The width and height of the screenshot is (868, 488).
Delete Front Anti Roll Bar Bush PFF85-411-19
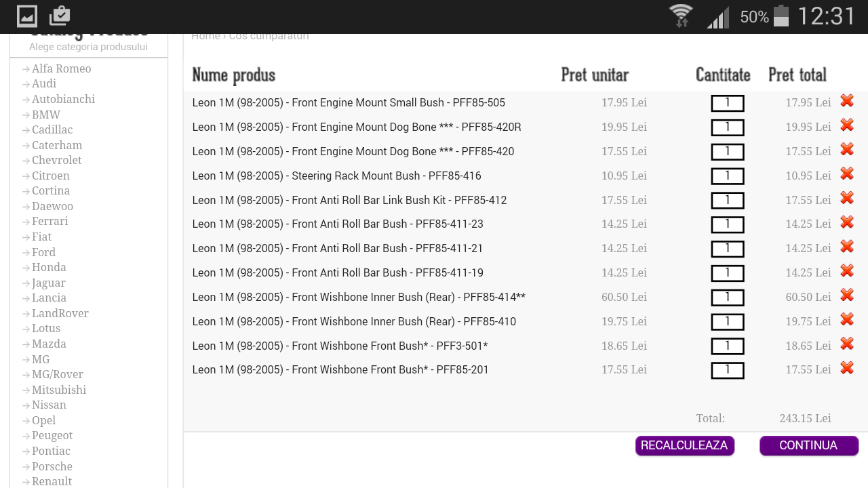(846, 271)
